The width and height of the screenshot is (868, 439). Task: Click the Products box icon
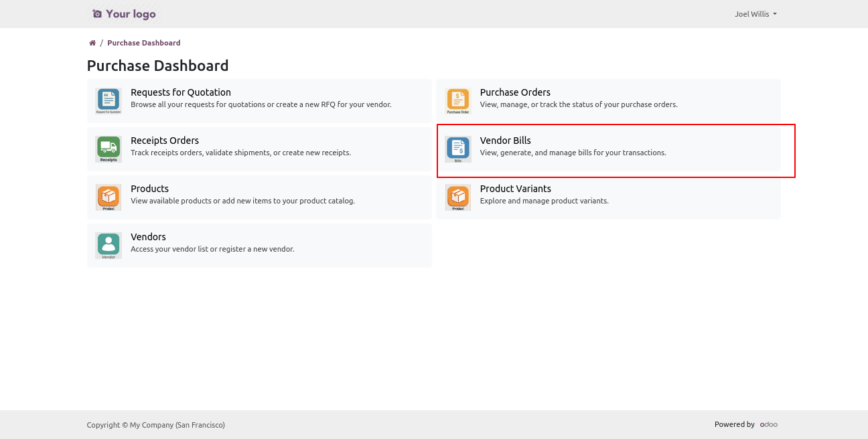click(x=108, y=197)
